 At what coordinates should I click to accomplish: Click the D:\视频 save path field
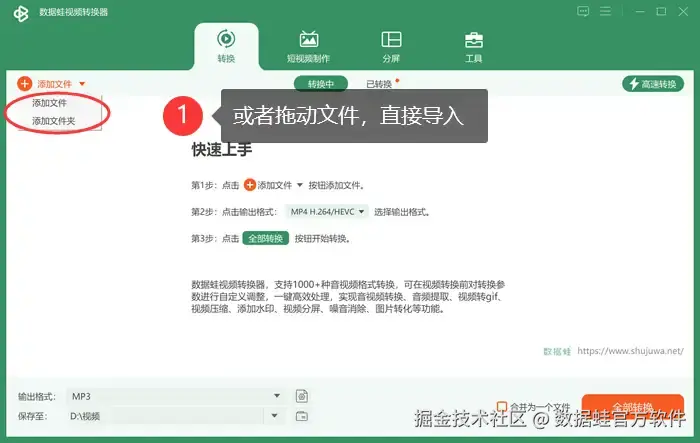coord(165,416)
